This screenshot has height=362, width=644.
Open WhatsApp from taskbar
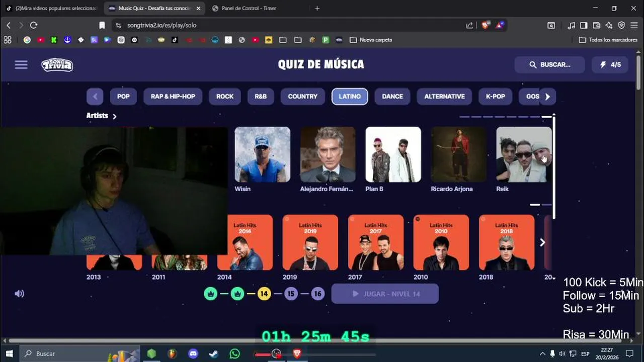click(234, 353)
